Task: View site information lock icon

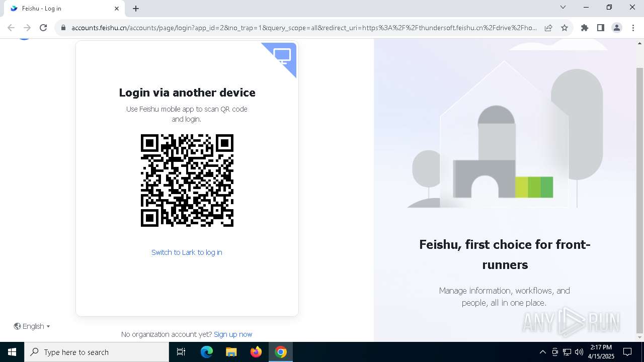Action: pos(63,28)
